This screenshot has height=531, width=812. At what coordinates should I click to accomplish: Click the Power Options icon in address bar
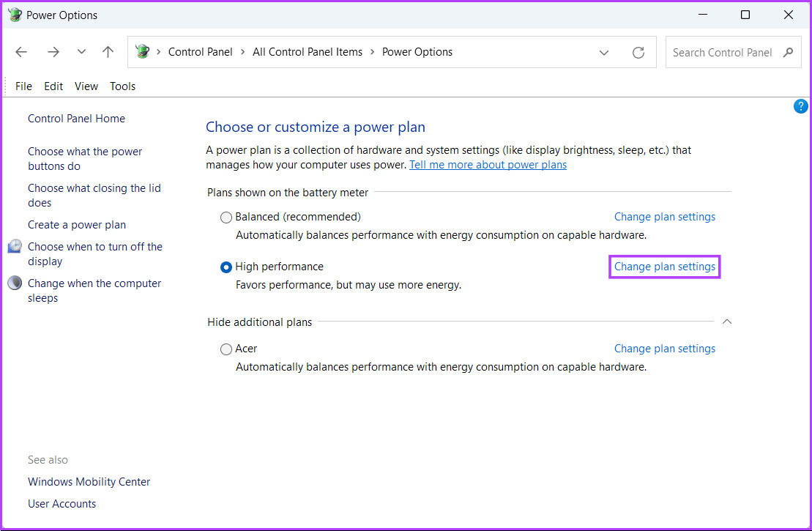coord(142,52)
